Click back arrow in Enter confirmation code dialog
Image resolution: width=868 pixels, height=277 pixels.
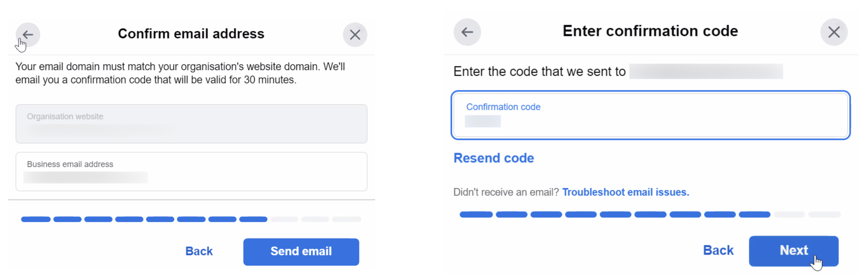click(467, 32)
